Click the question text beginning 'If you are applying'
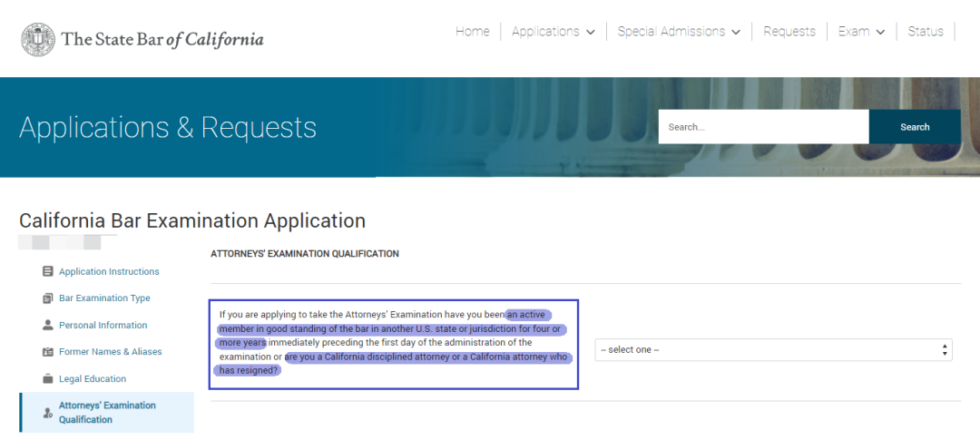The image size is (980, 440). [393, 343]
